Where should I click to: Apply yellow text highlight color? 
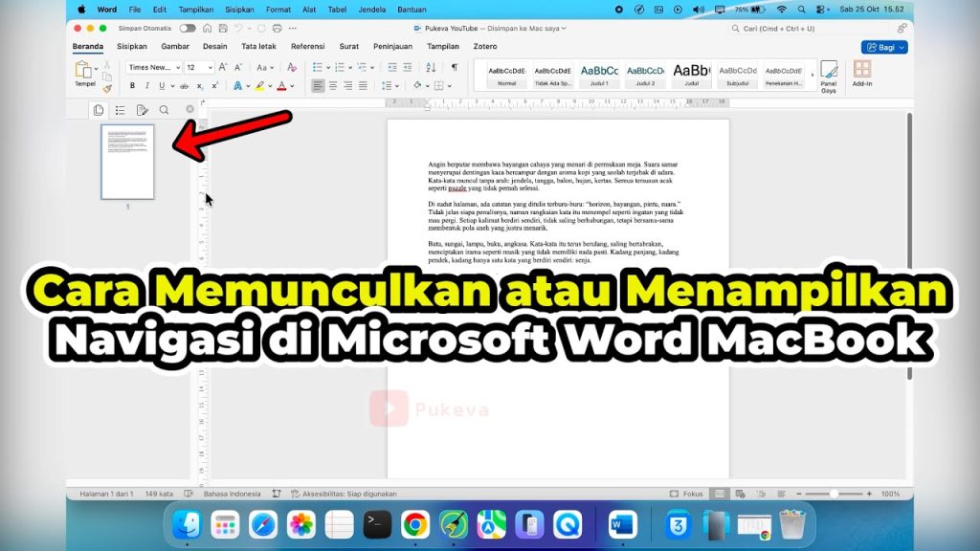click(x=260, y=86)
